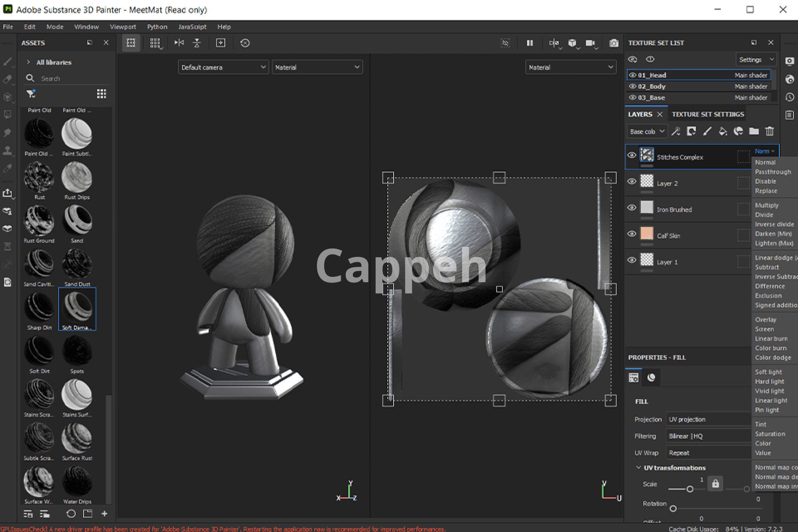Switch assets to grid view icon

click(x=101, y=94)
